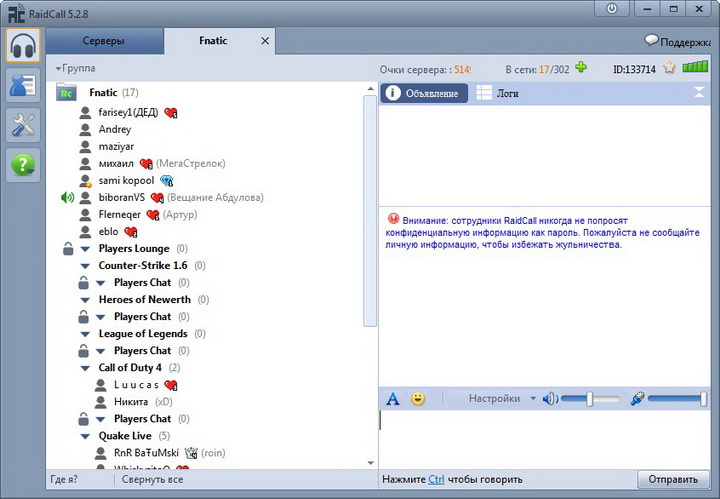Click in the chat message input field
This screenshot has height=499, width=720.
pyautogui.click(x=544, y=439)
